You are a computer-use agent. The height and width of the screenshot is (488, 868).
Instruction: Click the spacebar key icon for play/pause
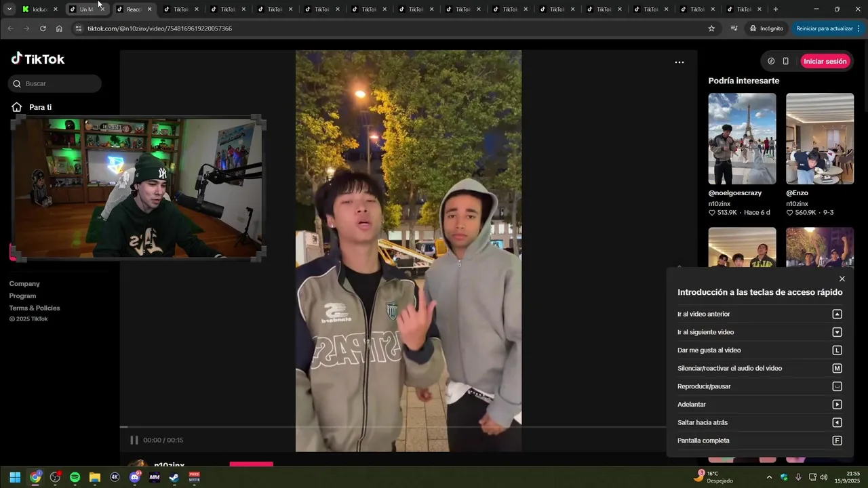pyautogui.click(x=837, y=386)
